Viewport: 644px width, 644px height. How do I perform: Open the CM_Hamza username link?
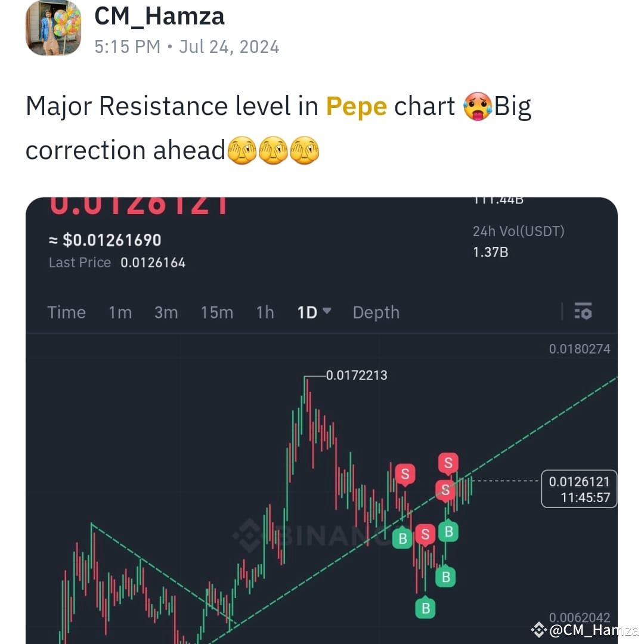[159, 17]
